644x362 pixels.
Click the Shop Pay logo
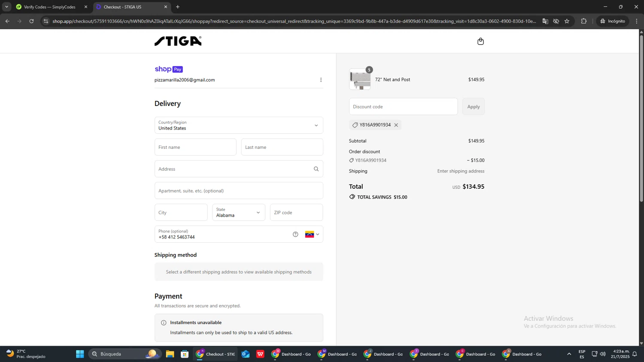[169, 69]
